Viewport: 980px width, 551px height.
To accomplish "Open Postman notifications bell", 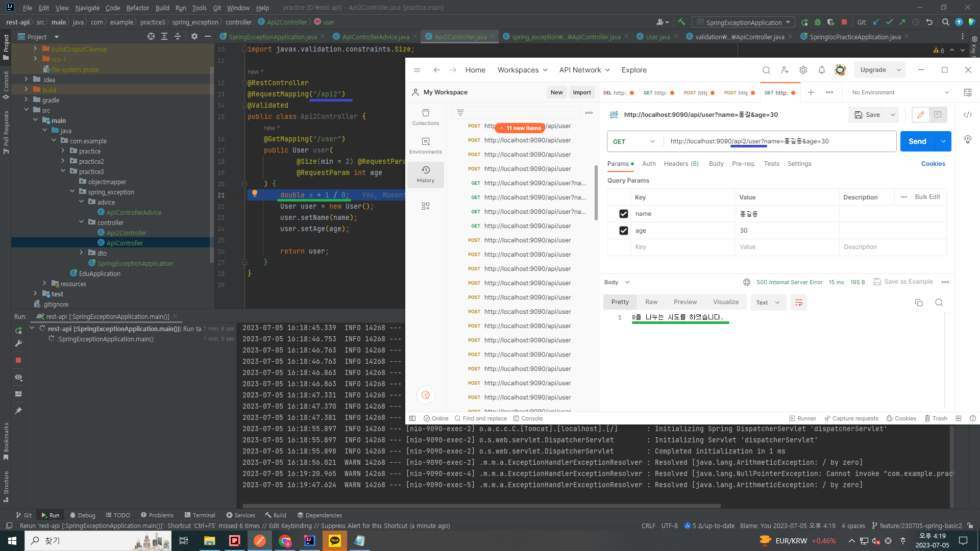I will [x=822, y=70].
